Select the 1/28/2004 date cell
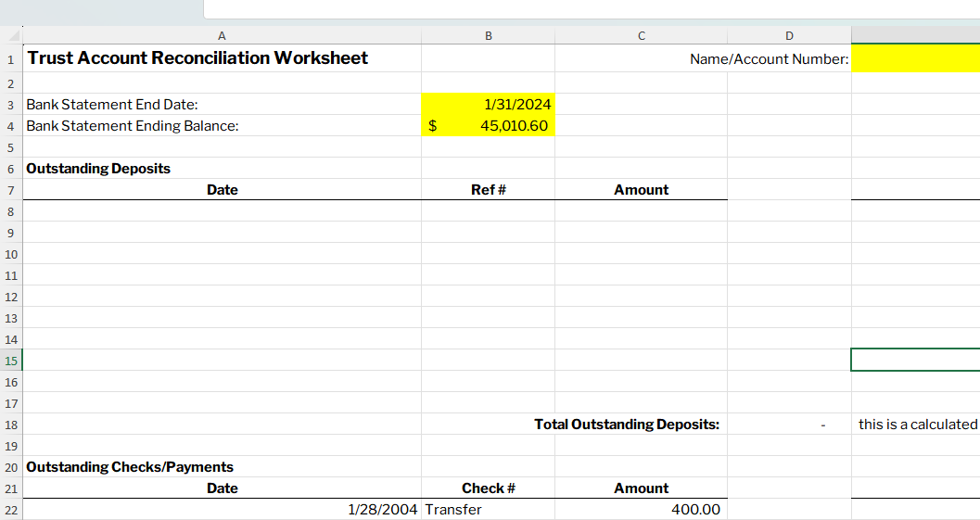Image resolution: width=980 pixels, height=520 pixels. click(x=222, y=510)
